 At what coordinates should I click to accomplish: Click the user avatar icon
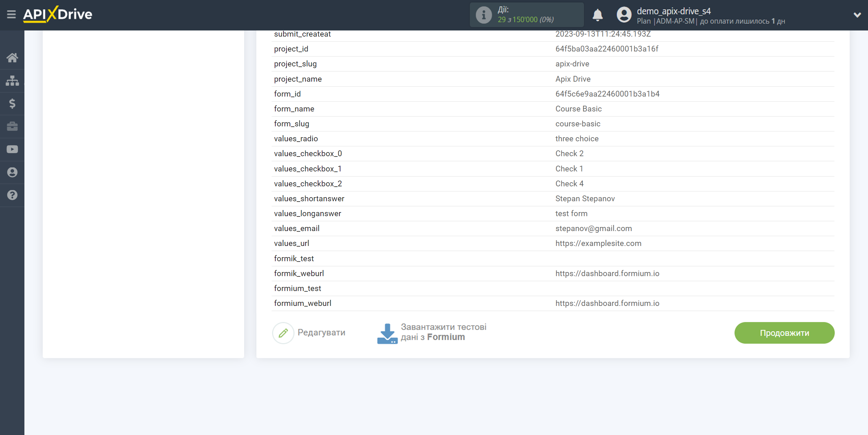[x=624, y=15]
